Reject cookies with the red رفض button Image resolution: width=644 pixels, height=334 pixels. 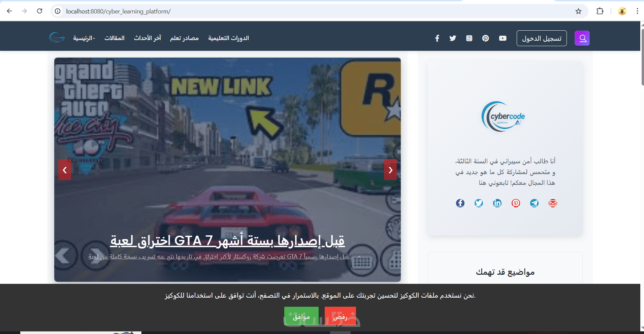point(340,316)
